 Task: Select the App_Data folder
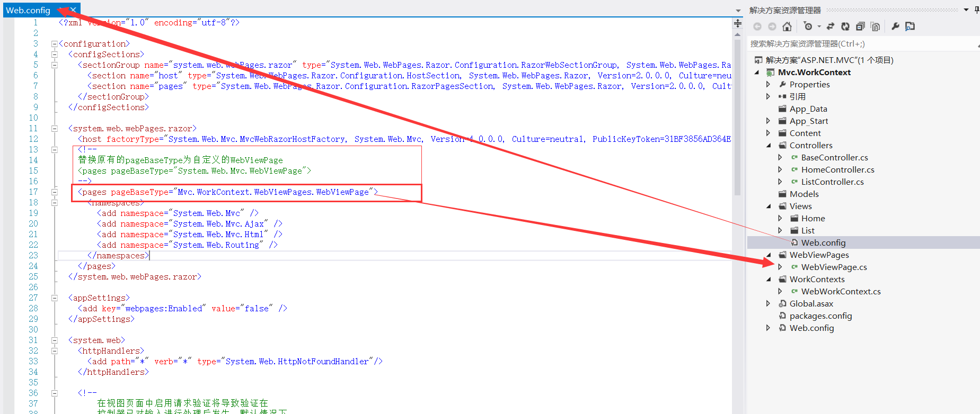coord(808,109)
